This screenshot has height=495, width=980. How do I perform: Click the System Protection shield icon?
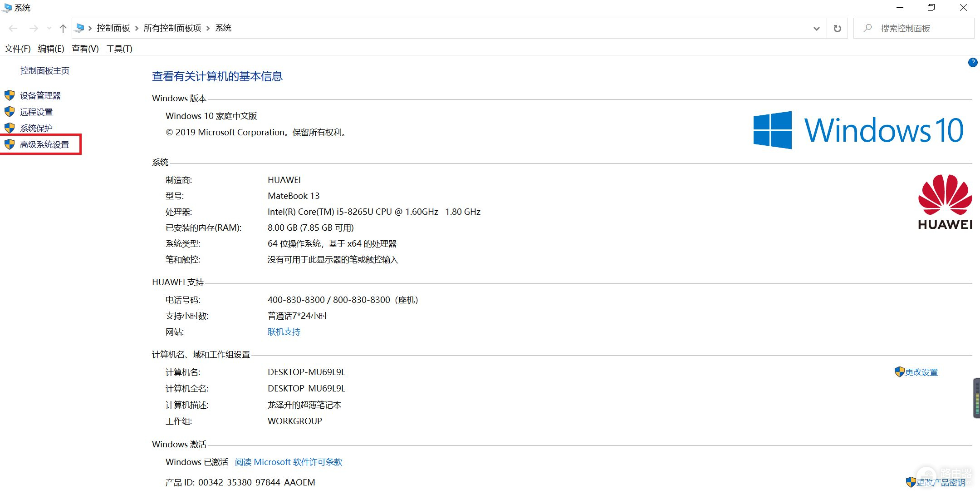(x=10, y=128)
